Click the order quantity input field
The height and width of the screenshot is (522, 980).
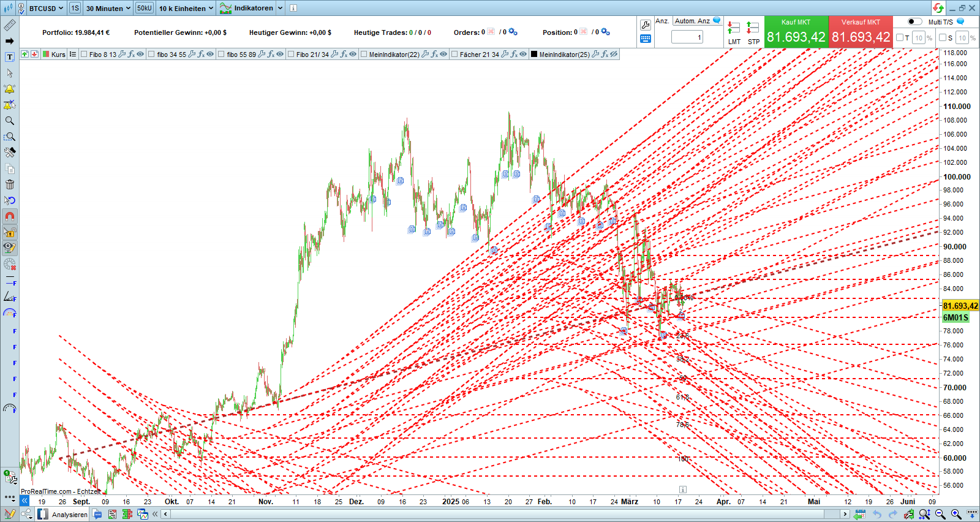687,37
